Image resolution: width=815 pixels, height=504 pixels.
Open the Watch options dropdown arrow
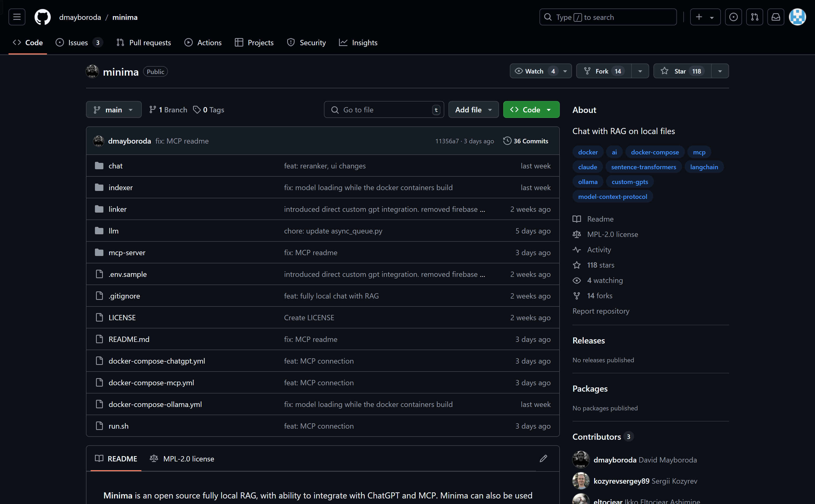click(565, 71)
